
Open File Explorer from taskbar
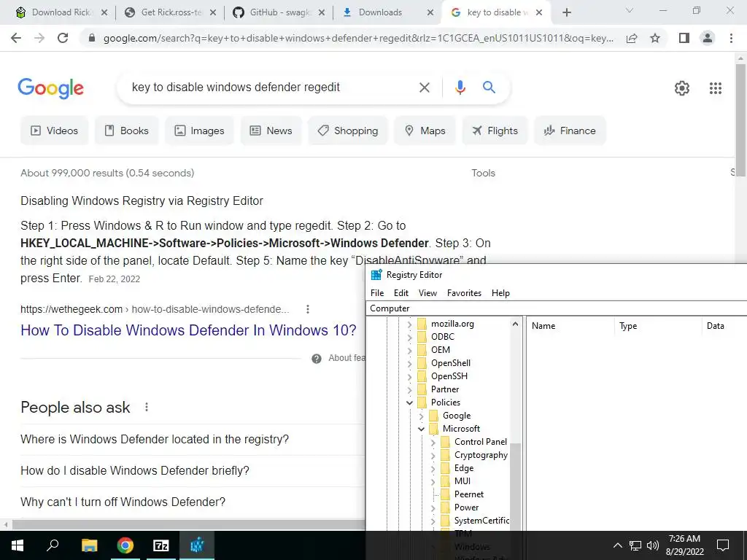(89, 545)
